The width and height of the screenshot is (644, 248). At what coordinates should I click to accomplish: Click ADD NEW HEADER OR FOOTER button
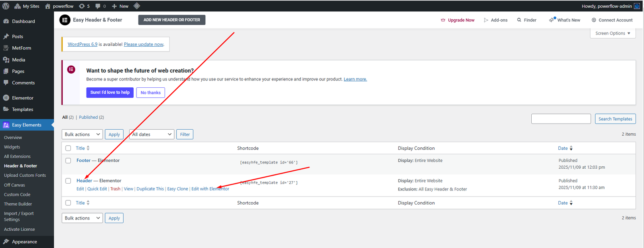pyautogui.click(x=171, y=20)
